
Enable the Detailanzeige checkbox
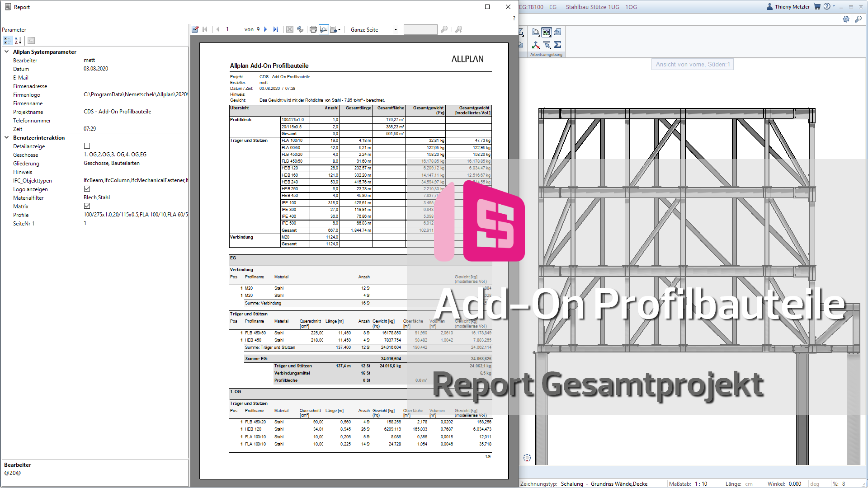click(87, 146)
